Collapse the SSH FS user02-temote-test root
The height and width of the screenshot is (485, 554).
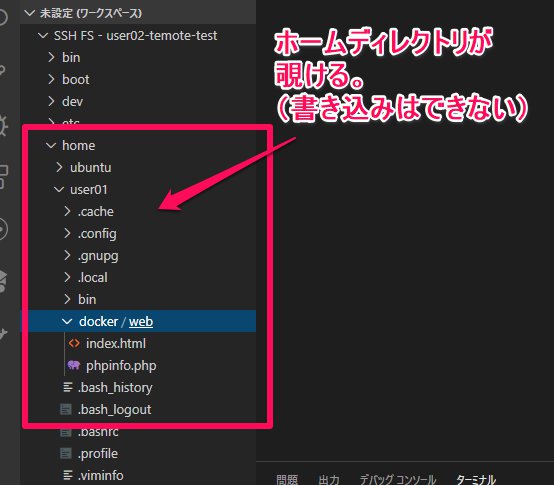point(43,35)
